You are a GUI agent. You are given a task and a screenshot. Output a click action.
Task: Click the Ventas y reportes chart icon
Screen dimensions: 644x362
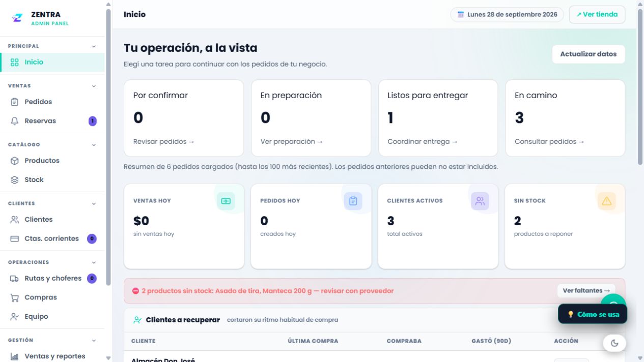click(14, 356)
